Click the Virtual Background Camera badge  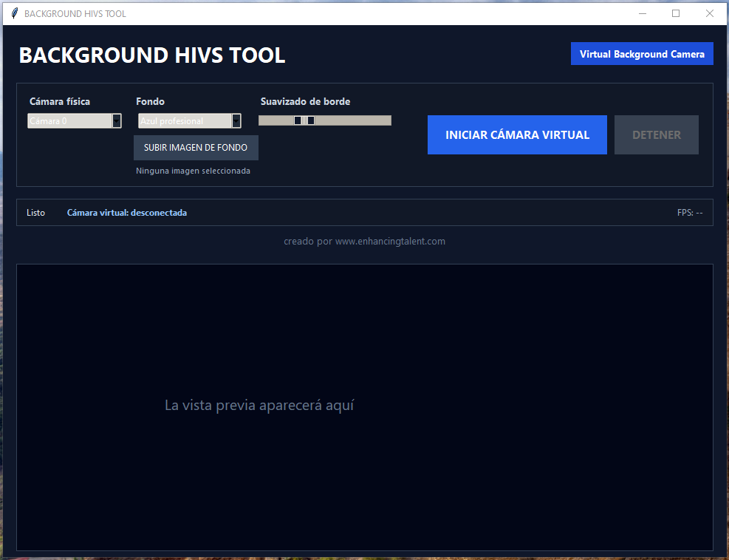pos(642,54)
